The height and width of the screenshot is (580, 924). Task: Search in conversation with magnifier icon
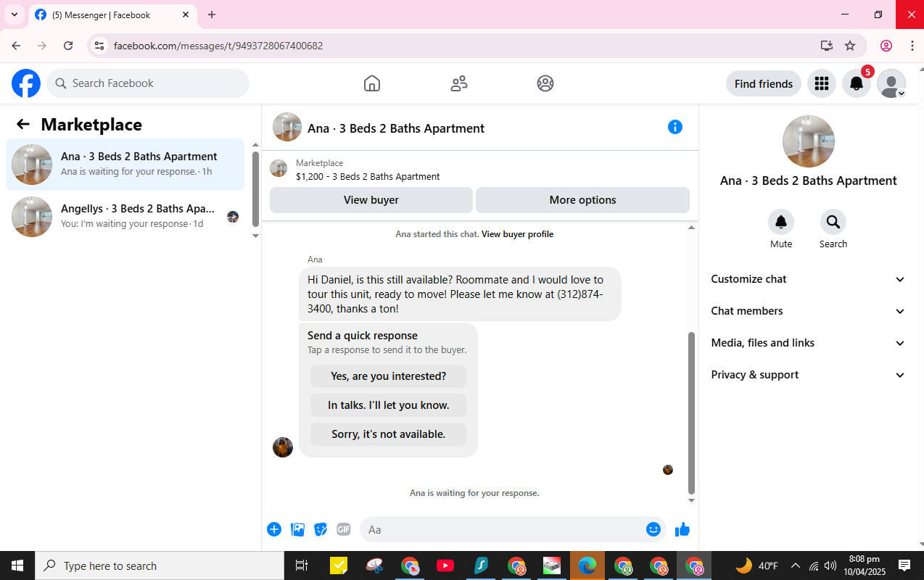[833, 222]
